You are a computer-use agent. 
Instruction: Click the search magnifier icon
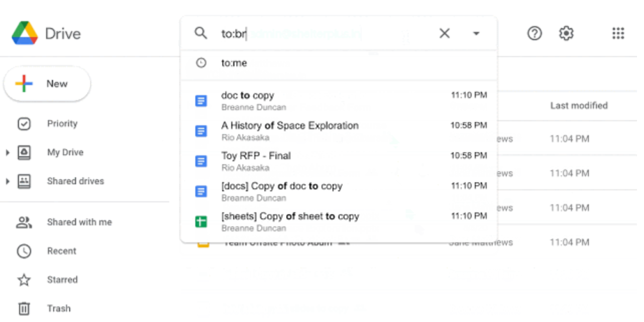point(201,34)
